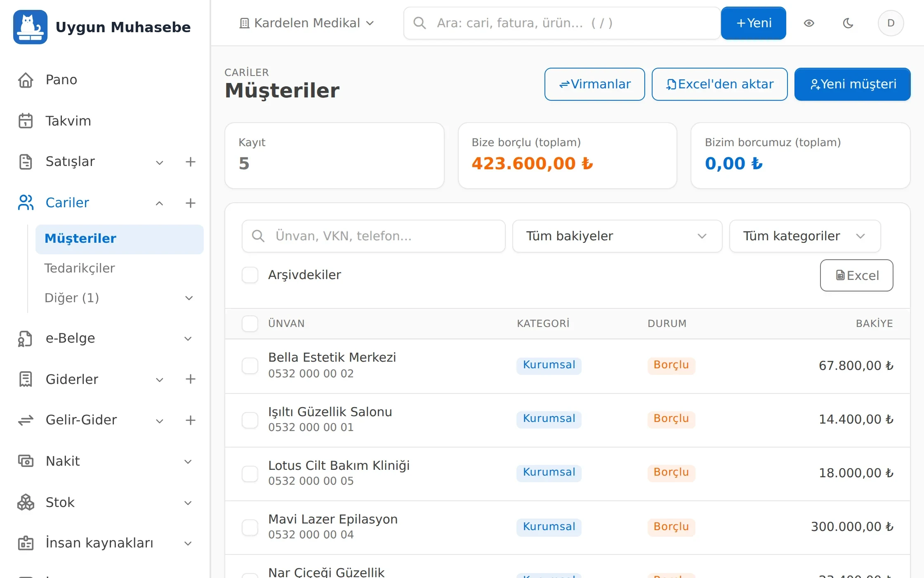Select Bella Estetik Merkezi row checkbox

tap(250, 366)
